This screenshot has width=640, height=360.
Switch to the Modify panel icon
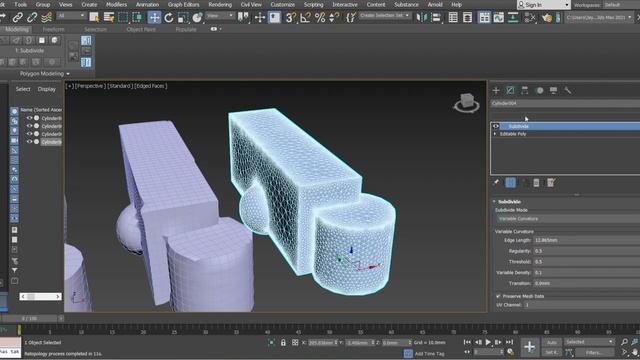click(x=510, y=90)
